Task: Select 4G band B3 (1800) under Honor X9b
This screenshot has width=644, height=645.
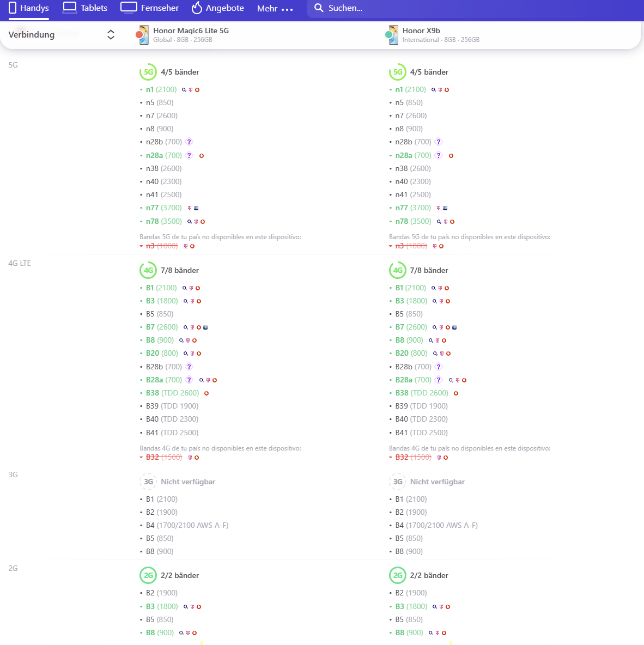Action: pyautogui.click(x=411, y=301)
